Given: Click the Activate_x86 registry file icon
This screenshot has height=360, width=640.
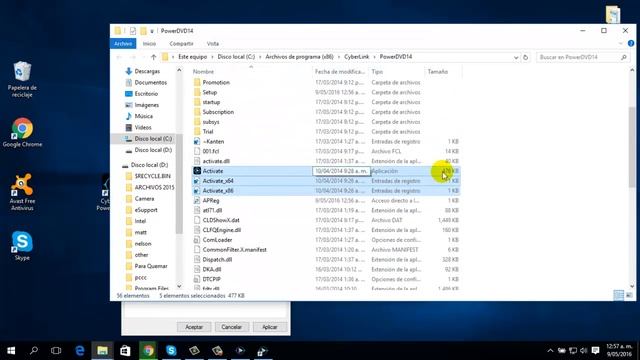Looking at the screenshot, I should tap(197, 191).
